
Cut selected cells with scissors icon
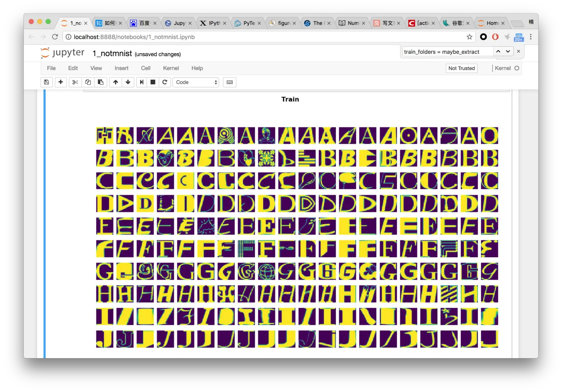point(75,82)
